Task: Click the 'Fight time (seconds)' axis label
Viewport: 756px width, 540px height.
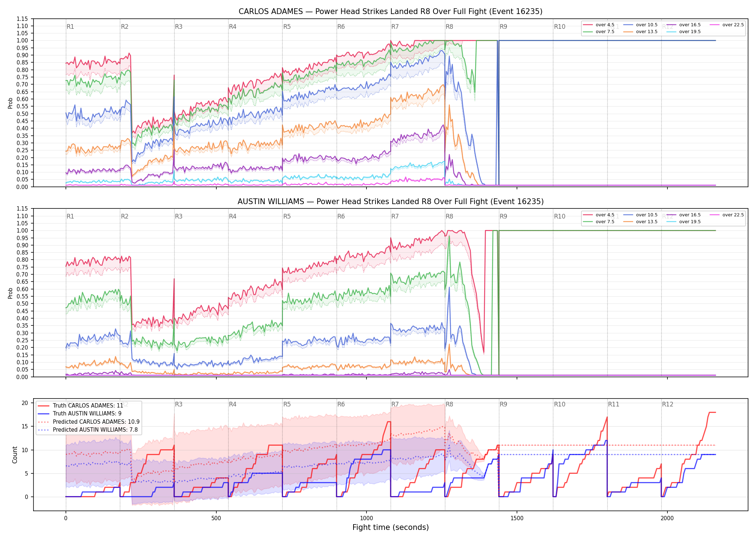Action: [391, 527]
